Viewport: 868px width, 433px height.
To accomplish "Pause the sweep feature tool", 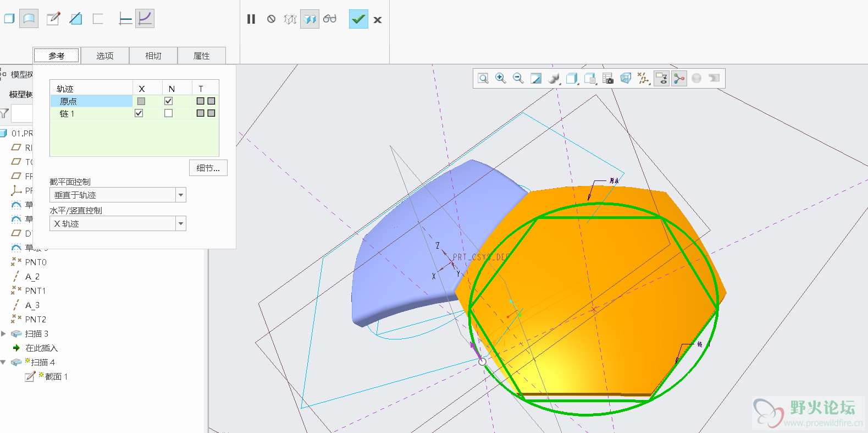I will 251,19.
